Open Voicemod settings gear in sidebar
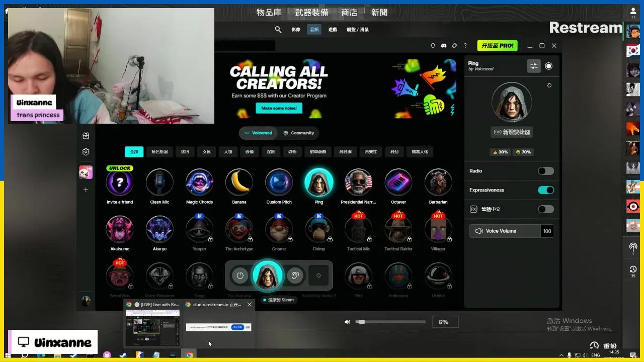Viewport: 644px width, 362px height. click(x=86, y=152)
